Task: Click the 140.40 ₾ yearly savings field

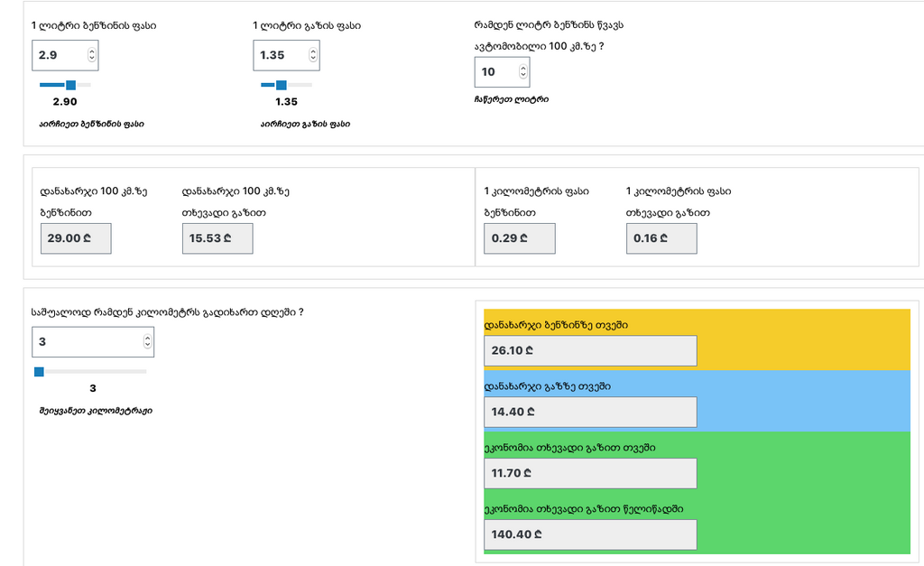Action: click(x=590, y=534)
